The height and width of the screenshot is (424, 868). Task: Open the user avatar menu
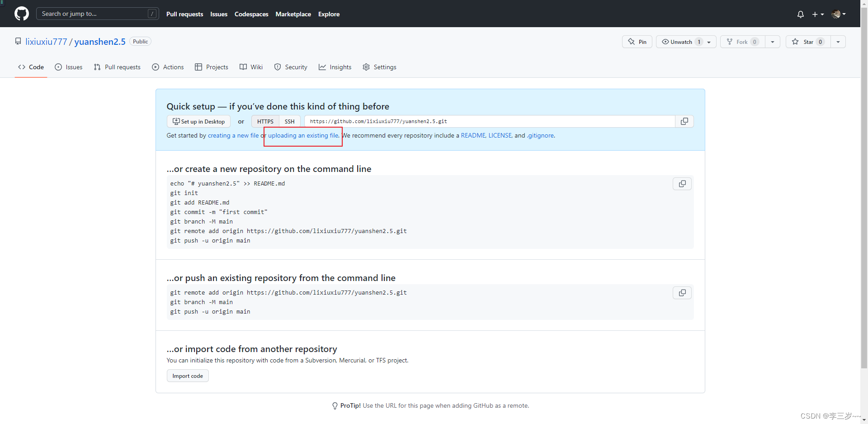point(839,14)
